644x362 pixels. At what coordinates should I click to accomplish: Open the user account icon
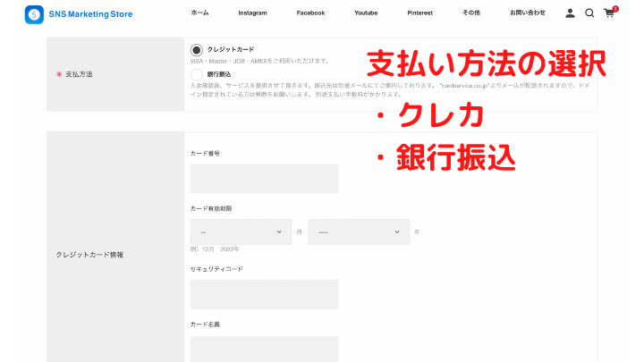pos(570,13)
